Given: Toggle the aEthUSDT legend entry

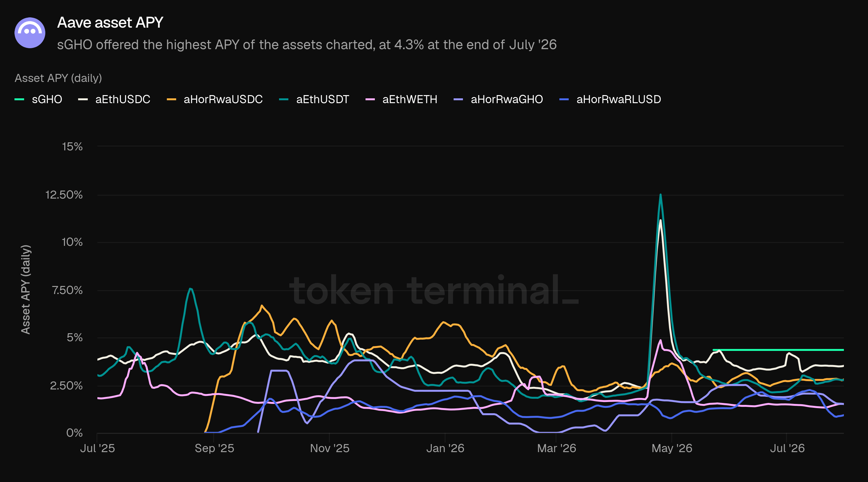Looking at the screenshot, I should point(314,99).
